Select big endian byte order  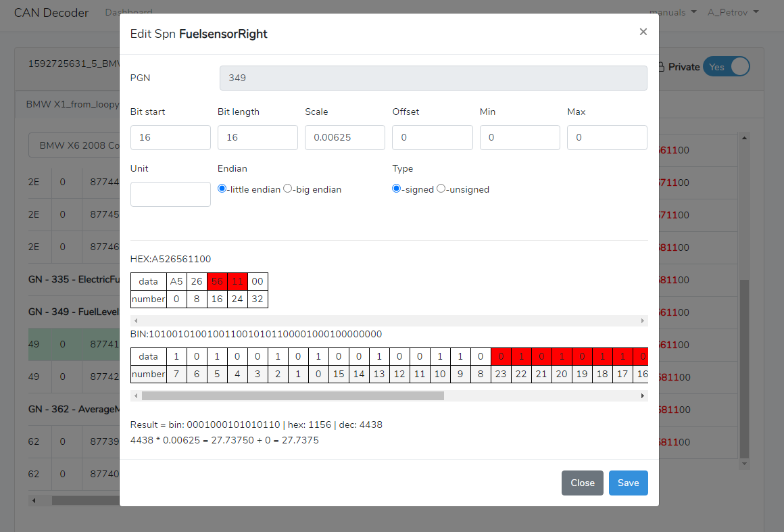[x=287, y=188]
